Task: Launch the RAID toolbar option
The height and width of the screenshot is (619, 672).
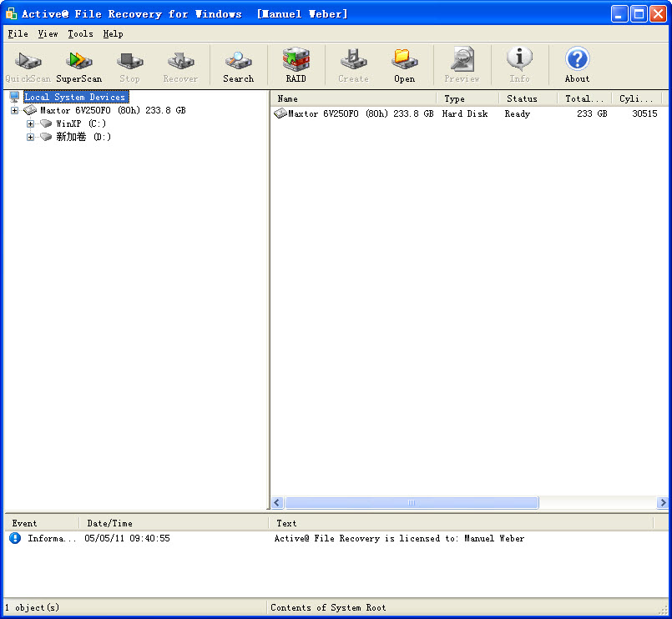Action: (296, 65)
